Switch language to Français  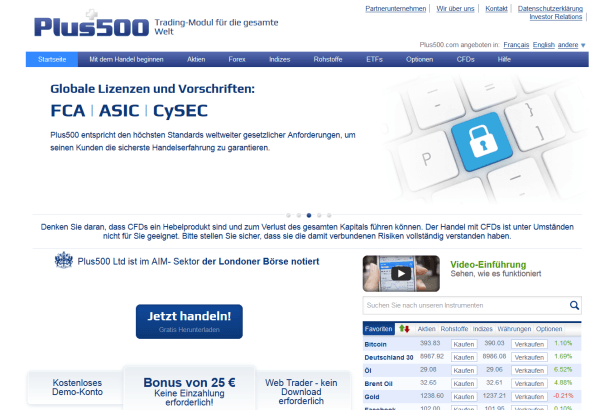tap(516, 45)
